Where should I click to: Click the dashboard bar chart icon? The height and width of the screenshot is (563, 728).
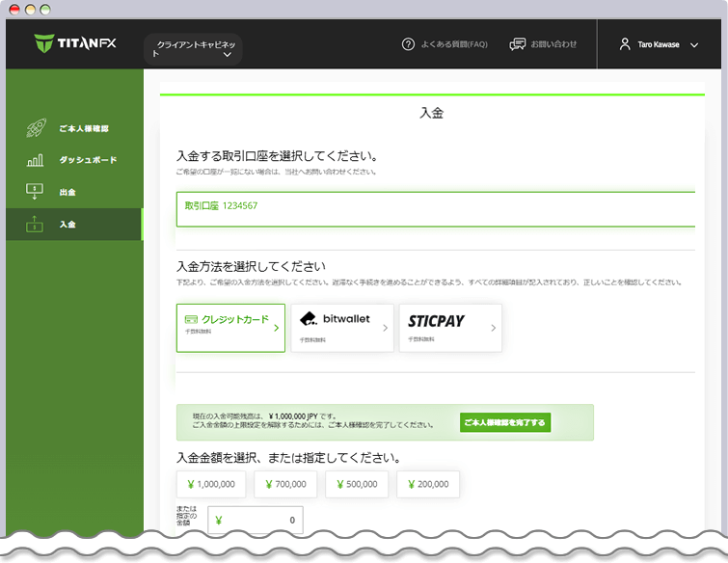tap(35, 160)
